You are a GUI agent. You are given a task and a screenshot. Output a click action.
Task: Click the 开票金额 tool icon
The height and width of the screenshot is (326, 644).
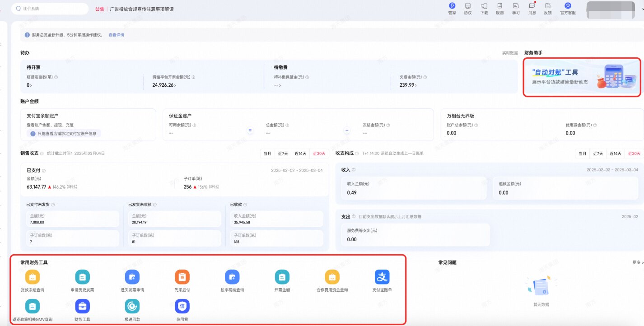pyautogui.click(x=282, y=277)
